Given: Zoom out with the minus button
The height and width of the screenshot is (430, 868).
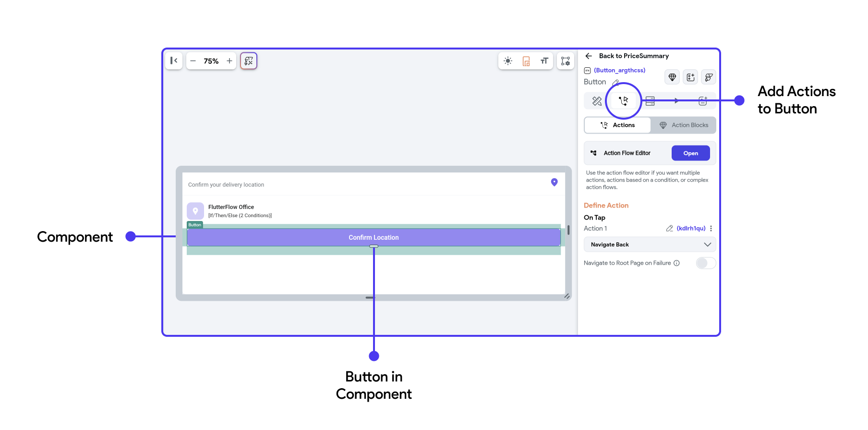Looking at the screenshot, I should pos(193,61).
